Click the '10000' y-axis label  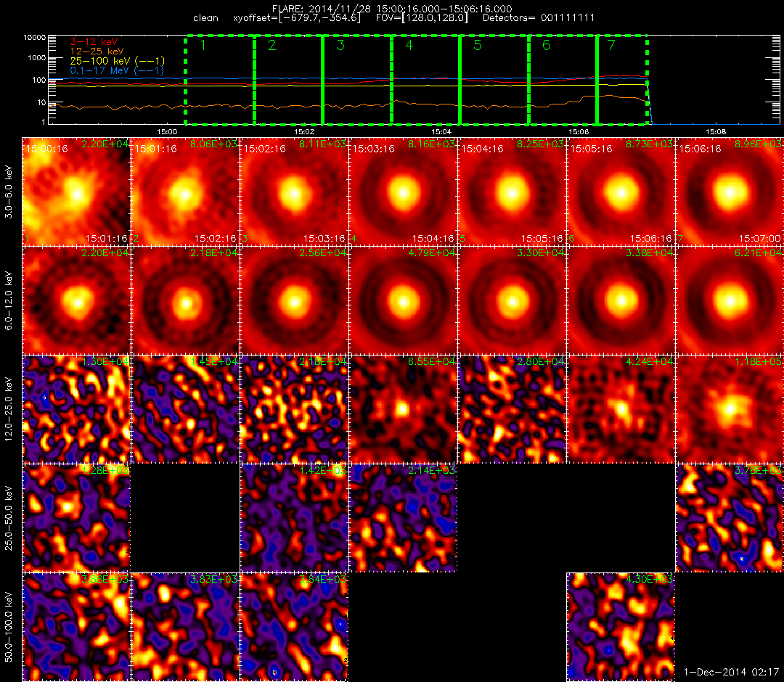[35, 38]
